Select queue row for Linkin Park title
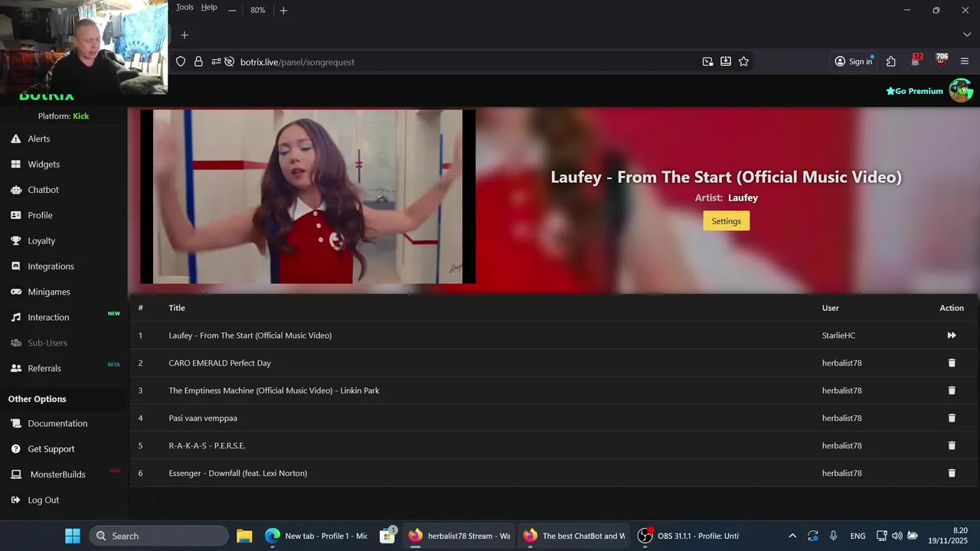This screenshot has height=551, width=980. tap(554, 390)
